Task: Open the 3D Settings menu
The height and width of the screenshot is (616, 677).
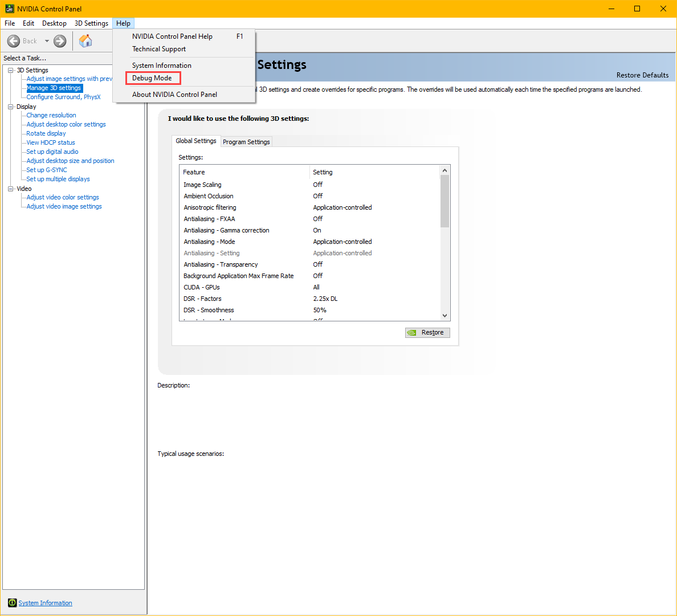Action: coord(91,23)
